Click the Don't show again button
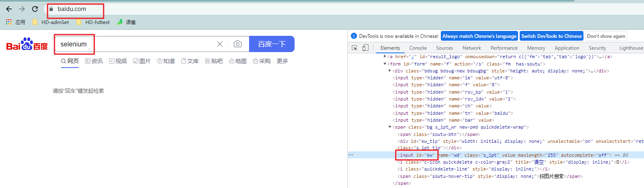 606,36
